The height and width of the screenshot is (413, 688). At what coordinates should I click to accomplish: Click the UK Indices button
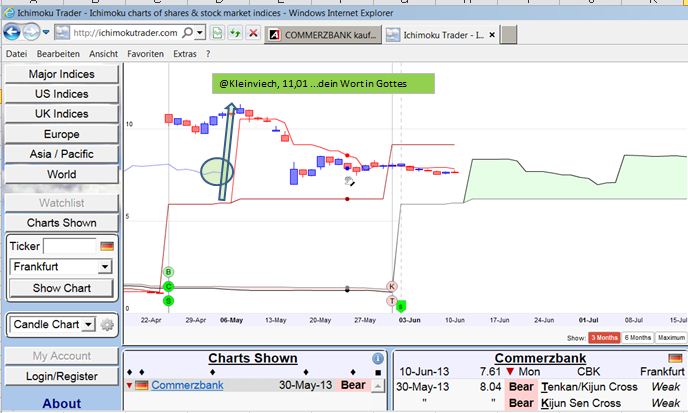click(x=61, y=114)
